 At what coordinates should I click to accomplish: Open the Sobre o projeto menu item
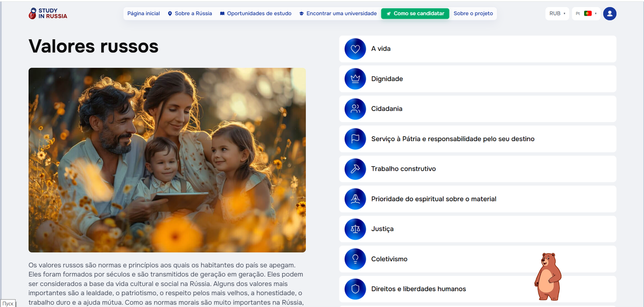[x=473, y=14]
